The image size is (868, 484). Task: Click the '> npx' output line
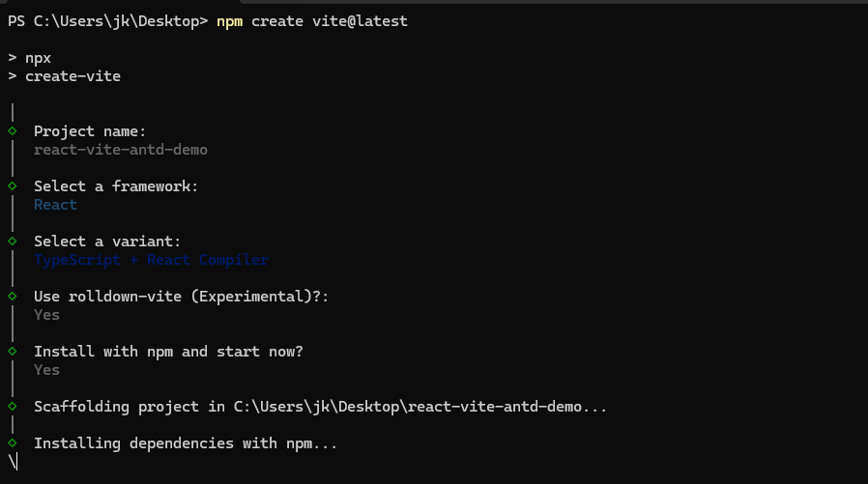pos(30,58)
